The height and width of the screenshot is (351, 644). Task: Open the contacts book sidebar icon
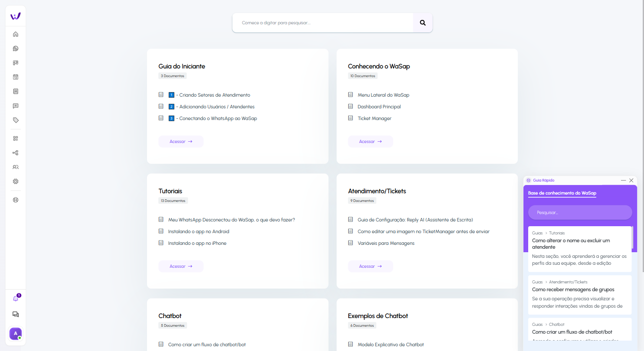tap(16, 91)
